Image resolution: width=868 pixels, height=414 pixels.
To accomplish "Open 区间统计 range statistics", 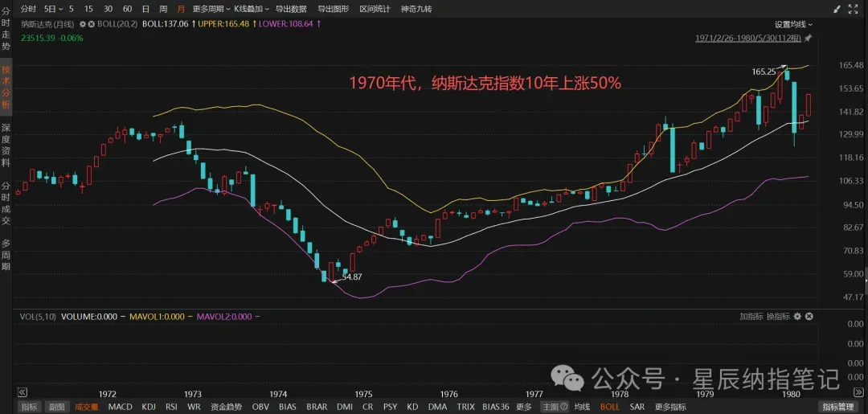I will click(375, 9).
